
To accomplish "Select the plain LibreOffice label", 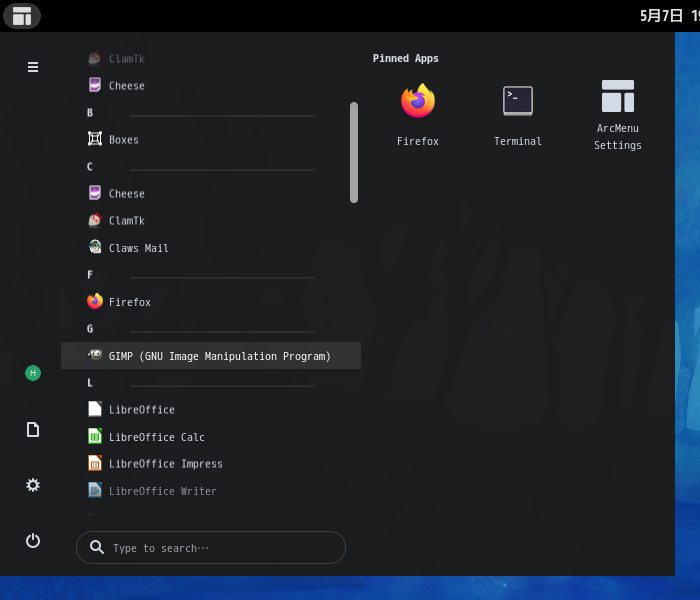I will click(x=142, y=410).
